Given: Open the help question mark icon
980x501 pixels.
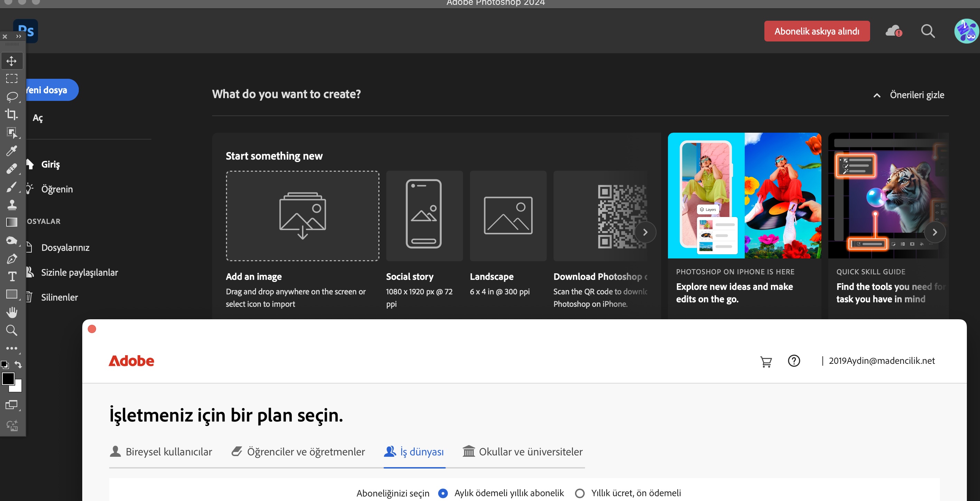Looking at the screenshot, I should coord(794,361).
